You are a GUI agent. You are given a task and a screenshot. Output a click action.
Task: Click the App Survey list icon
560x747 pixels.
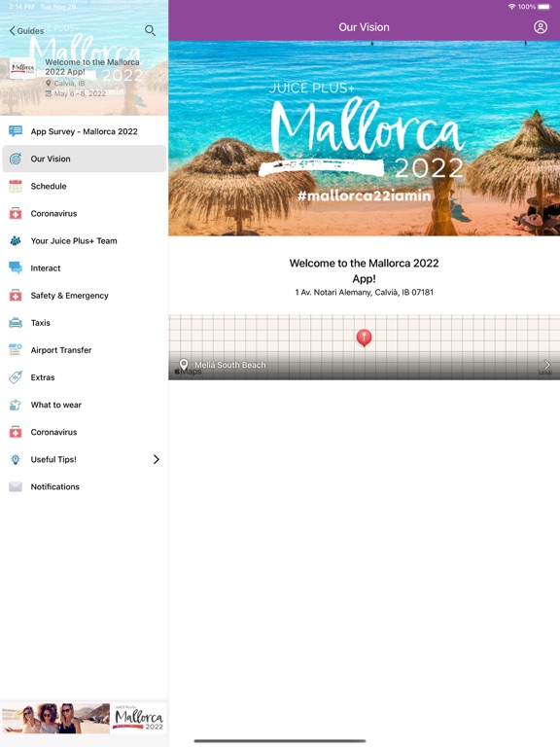tap(16, 131)
